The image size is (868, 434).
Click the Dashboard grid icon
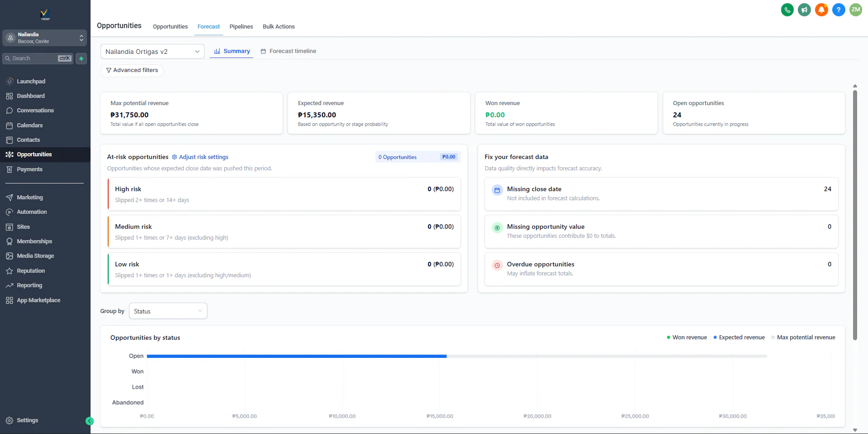click(10, 96)
